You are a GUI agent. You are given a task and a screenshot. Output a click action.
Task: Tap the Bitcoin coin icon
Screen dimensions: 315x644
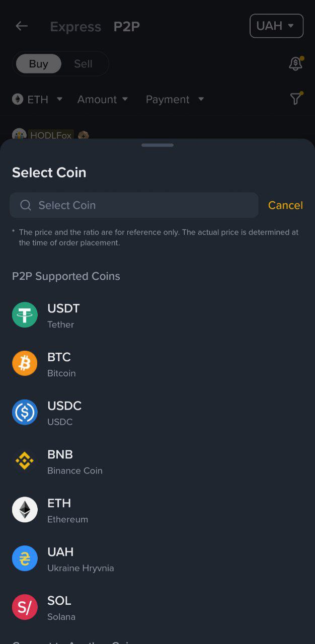click(x=25, y=364)
